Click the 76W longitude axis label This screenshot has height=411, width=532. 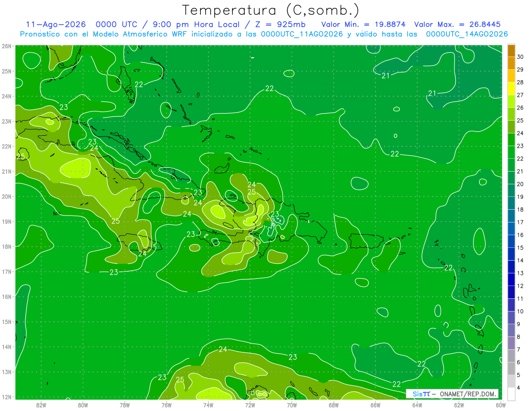coord(166,405)
